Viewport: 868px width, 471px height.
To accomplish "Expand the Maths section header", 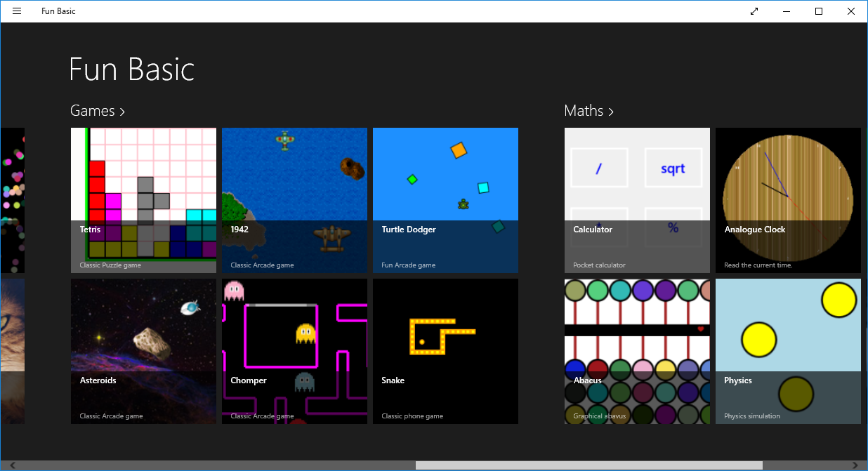I will pyautogui.click(x=589, y=111).
